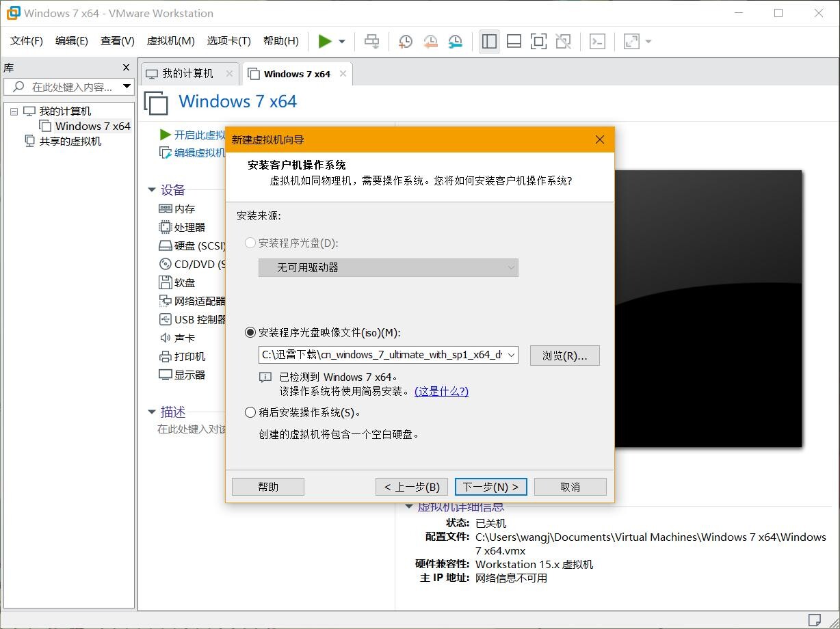The width and height of the screenshot is (840, 629).
Task: Click the 软盘 floppy device icon
Action: click(166, 282)
